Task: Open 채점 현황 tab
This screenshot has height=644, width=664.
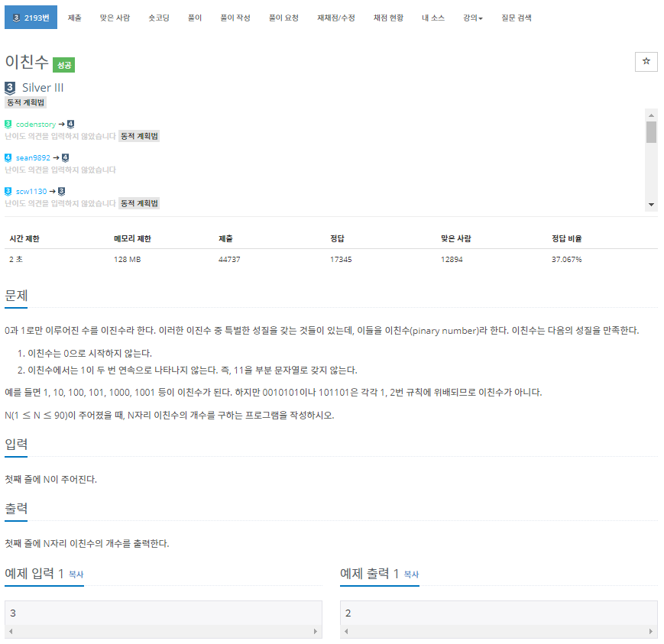Action: [x=388, y=18]
